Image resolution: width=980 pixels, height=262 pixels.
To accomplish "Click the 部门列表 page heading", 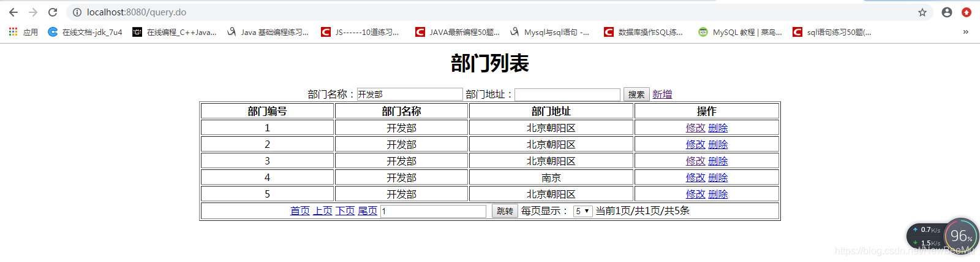I will click(490, 63).
